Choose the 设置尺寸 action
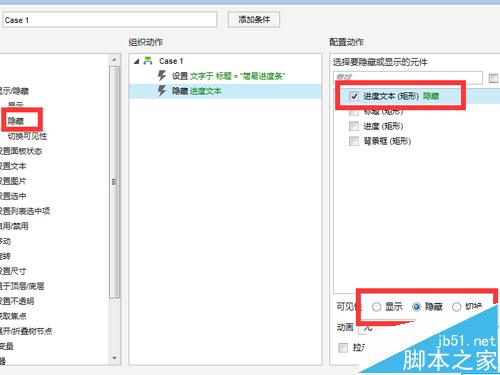This screenshot has height=375, width=500. 13,271
